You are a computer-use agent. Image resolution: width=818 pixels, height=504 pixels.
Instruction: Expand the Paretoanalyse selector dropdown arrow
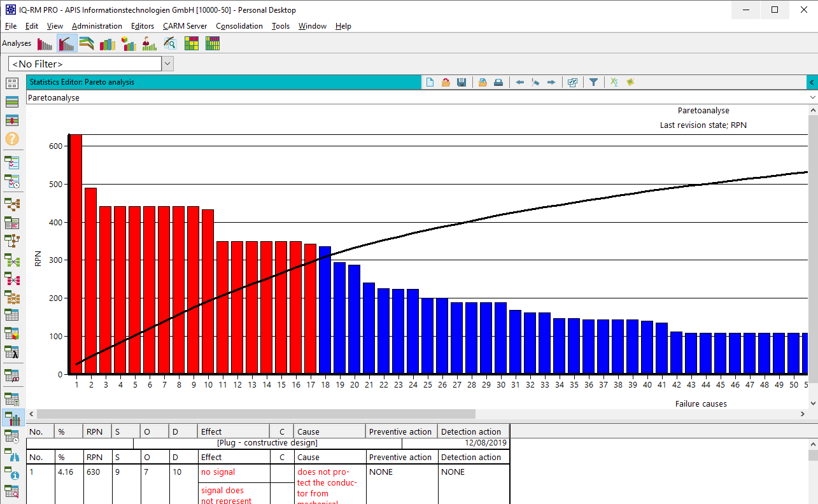tap(812, 97)
